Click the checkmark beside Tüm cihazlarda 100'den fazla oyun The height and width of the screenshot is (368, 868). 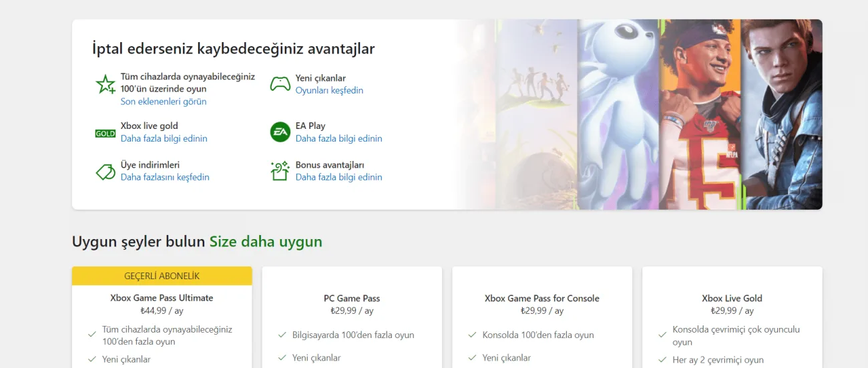92,335
